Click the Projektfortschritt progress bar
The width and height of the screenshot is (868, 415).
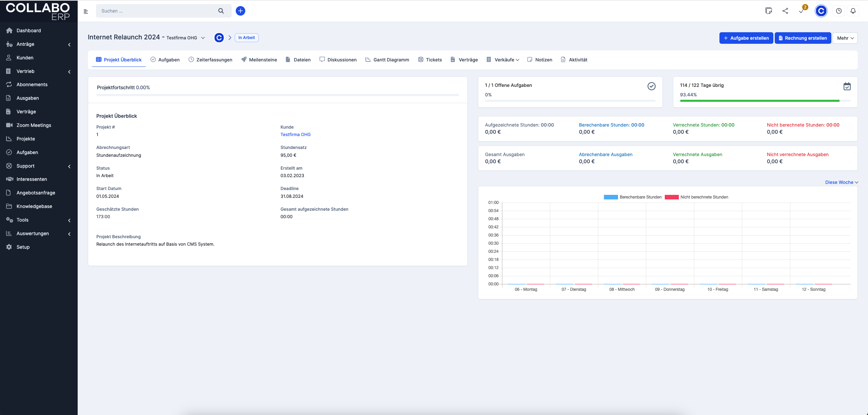pyautogui.click(x=278, y=95)
